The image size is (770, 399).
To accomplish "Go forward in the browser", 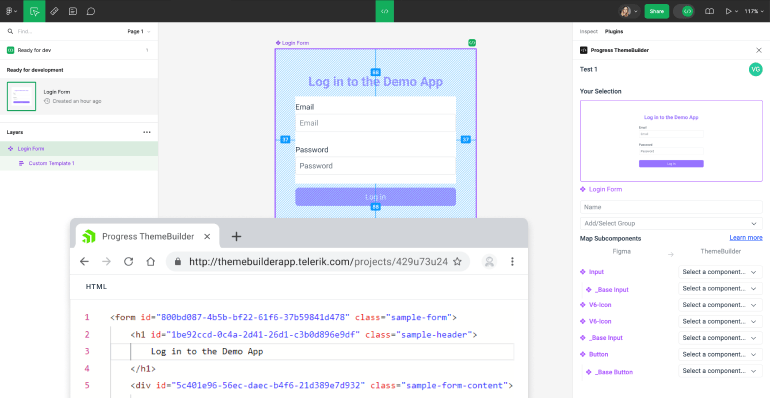I will [x=106, y=262].
